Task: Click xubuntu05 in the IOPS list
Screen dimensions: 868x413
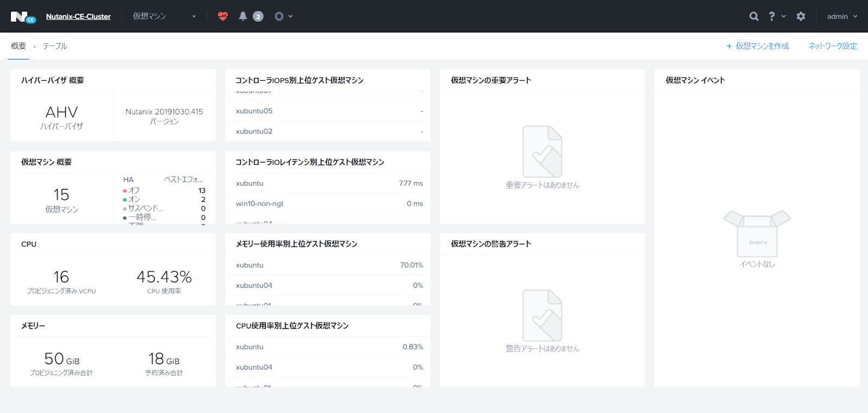Action: point(254,111)
